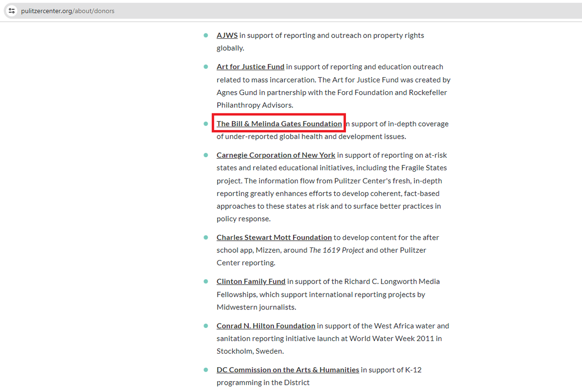The height and width of the screenshot is (392, 582).
Task: Click the text "globally." under AJWS
Action: 230,48
